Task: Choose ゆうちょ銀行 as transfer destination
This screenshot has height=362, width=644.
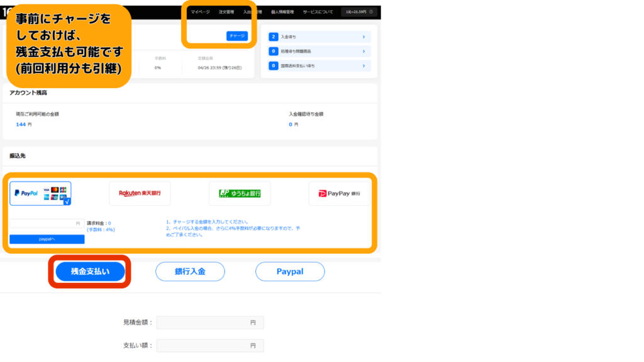Action: pyautogui.click(x=240, y=194)
